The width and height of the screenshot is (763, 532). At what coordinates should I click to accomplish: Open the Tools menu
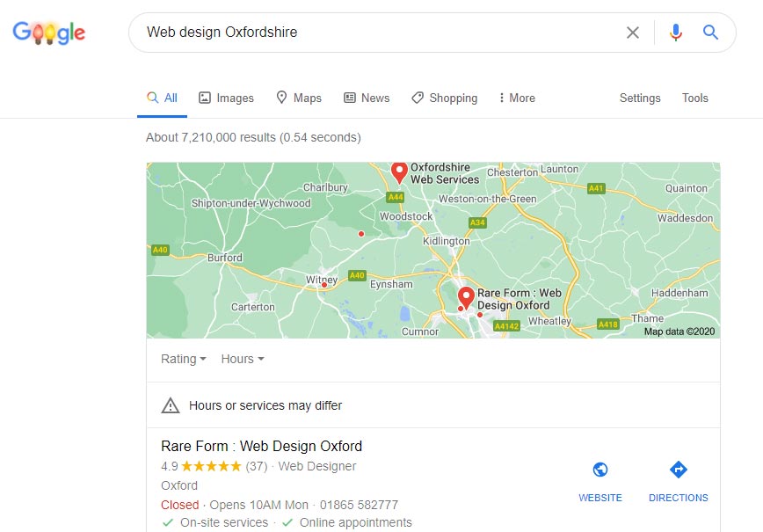click(x=694, y=98)
